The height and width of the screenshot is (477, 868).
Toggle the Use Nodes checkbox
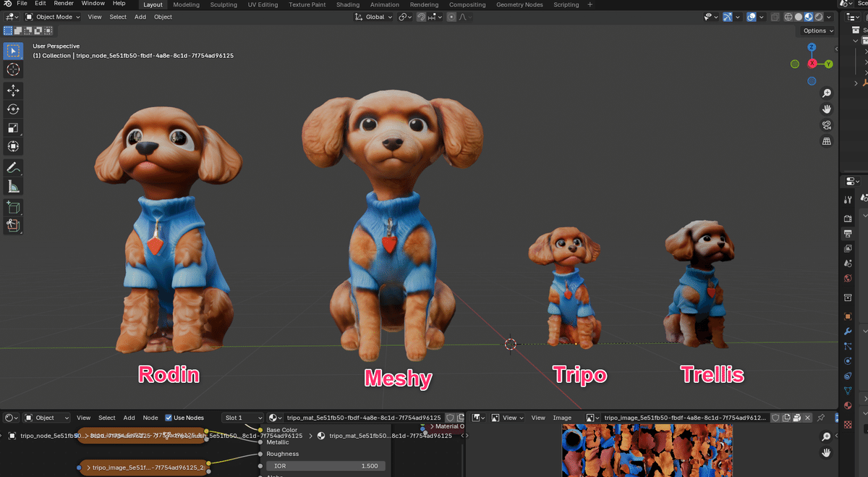(168, 418)
